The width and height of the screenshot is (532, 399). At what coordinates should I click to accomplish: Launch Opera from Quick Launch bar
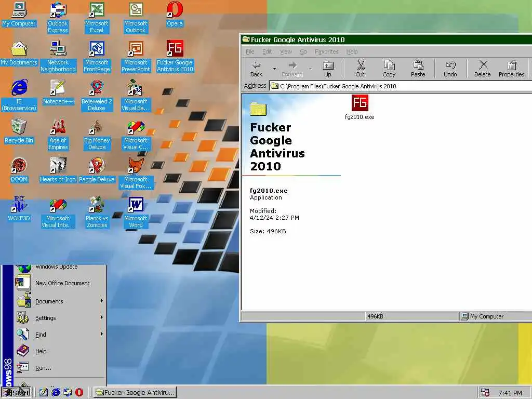pyautogui.click(x=79, y=393)
